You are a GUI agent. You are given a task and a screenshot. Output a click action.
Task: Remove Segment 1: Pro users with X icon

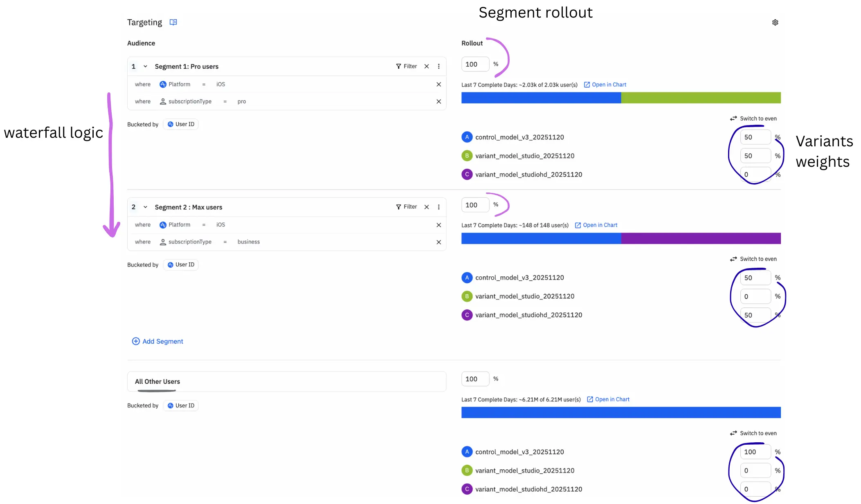pos(427,66)
